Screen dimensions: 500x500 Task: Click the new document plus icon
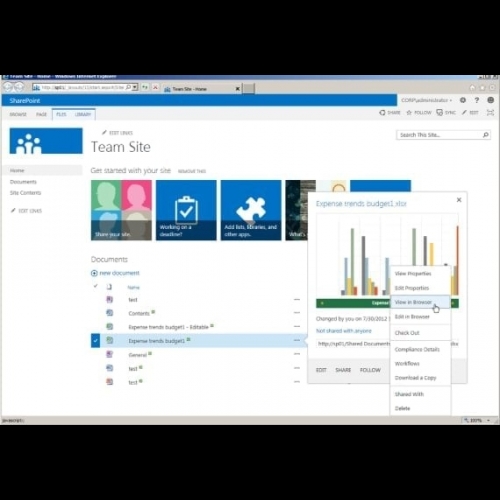94,273
